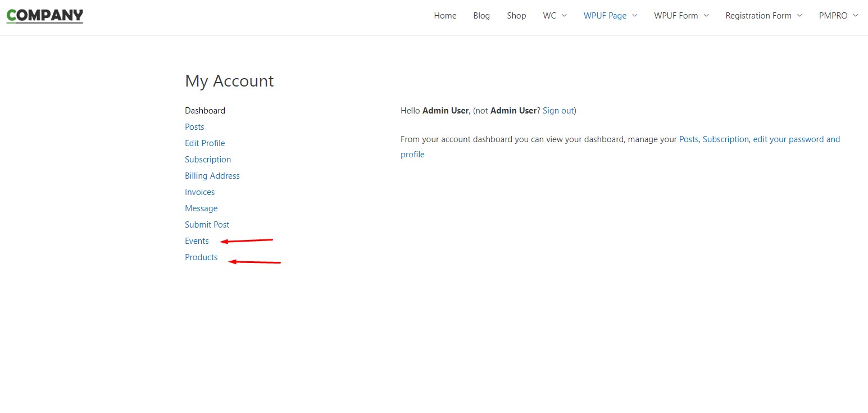
Task: Open the Home menu item
Action: click(x=445, y=16)
